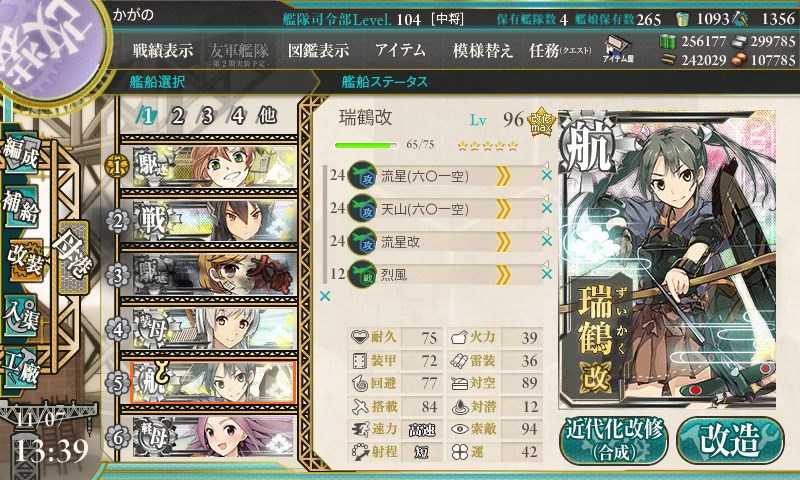This screenshot has width=800, height=480.
Task: Open the 入渠 docking repair sidebar icon
Action: [20, 315]
